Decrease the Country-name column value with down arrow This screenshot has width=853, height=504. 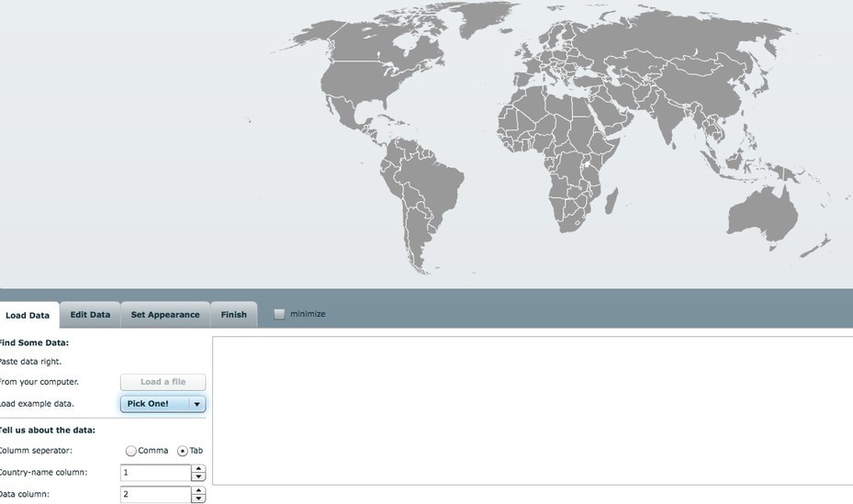point(198,477)
